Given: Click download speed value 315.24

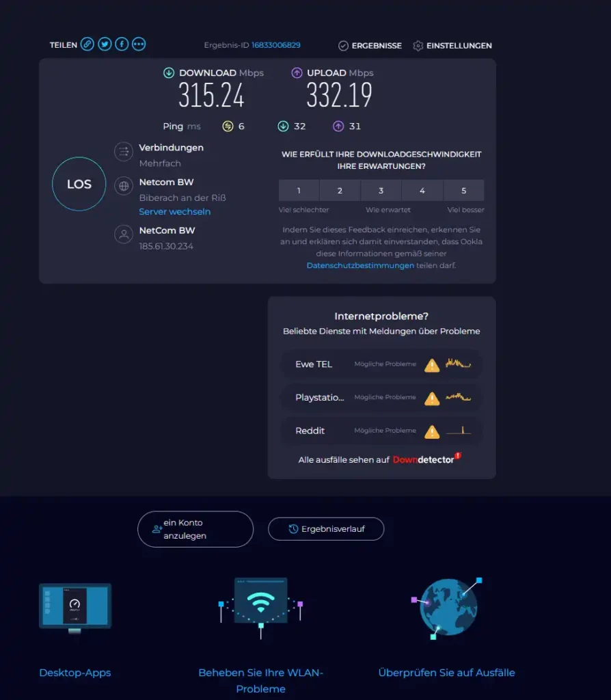Looking at the screenshot, I should pyautogui.click(x=212, y=96).
